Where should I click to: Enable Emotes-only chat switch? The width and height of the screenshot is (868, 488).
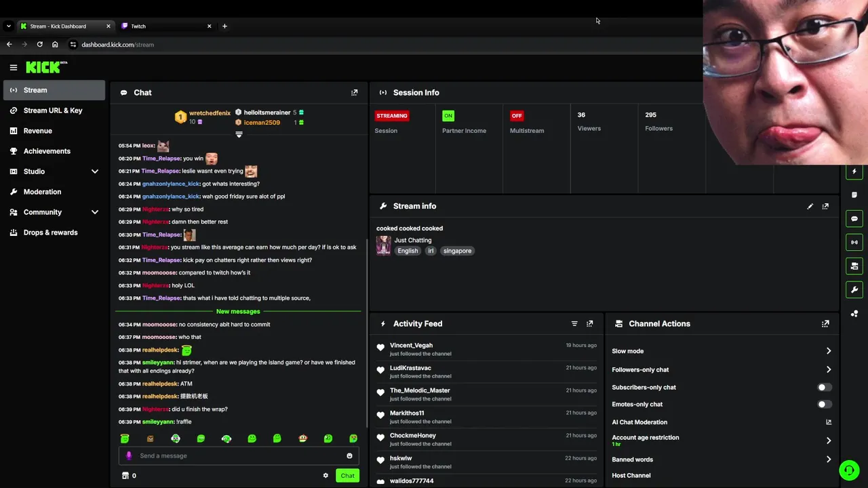click(824, 405)
